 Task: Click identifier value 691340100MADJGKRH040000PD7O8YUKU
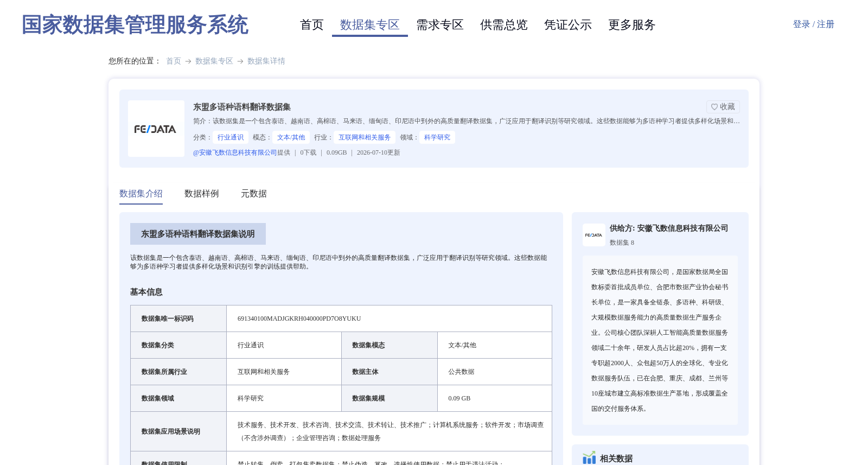click(x=299, y=319)
